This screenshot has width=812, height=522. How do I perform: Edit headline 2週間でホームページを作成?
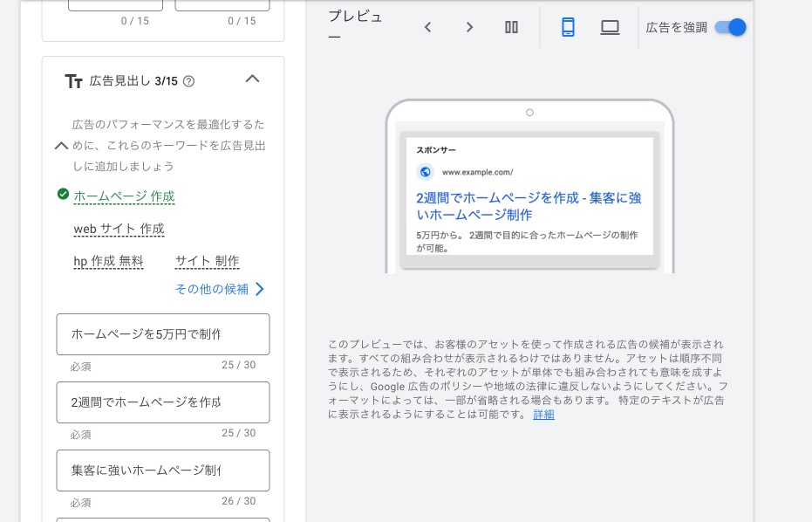(x=162, y=402)
